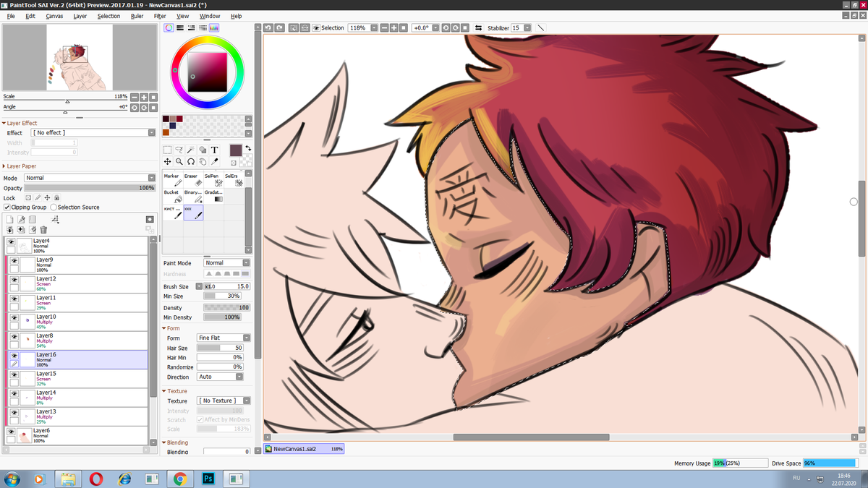Pick the orange swatch in palette
Image resolution: width=868 pixels, height=488 pixels.
[166, 132]
